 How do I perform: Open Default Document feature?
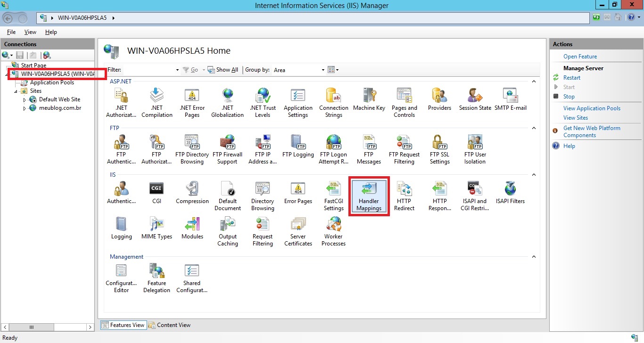click(x=227, y=196)
